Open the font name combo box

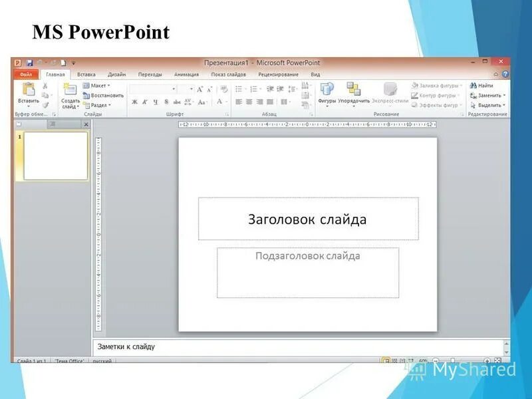click(153, 89)
